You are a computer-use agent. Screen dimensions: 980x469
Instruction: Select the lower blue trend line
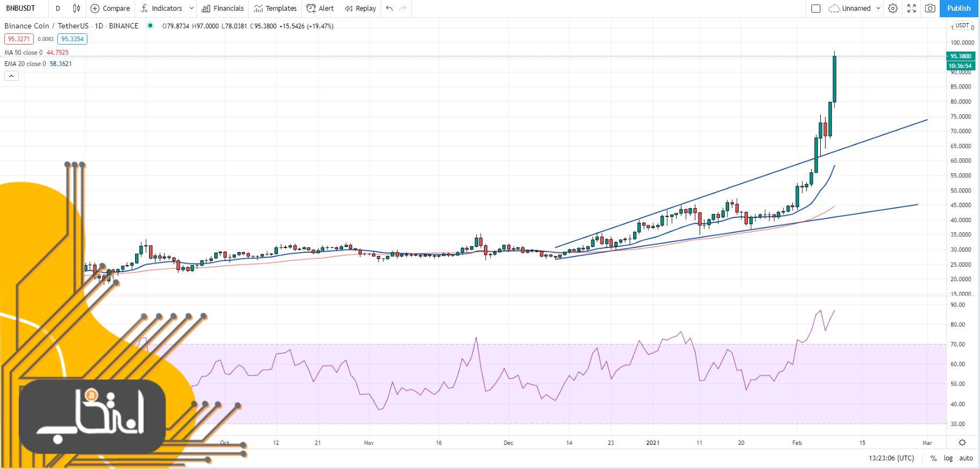(x=736, y=231)
